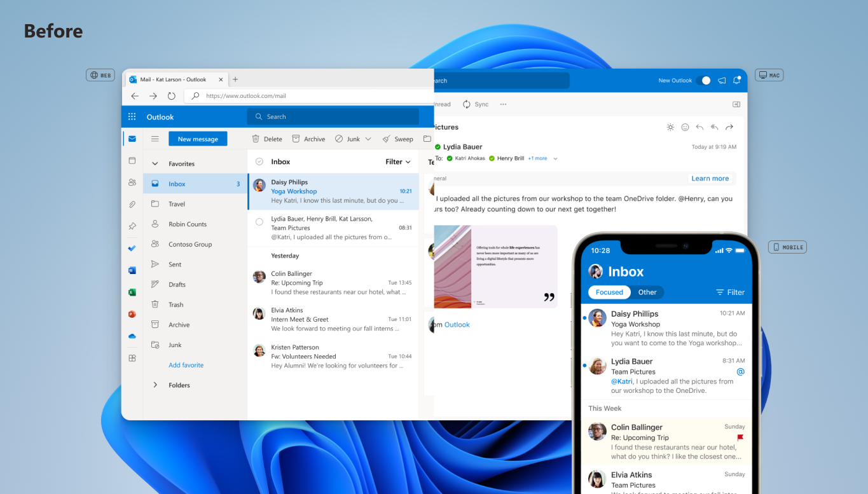Open the quote card image attachment
Image resolution: width=868 pixels, height=494 pixels.
[x=495, y=267]
